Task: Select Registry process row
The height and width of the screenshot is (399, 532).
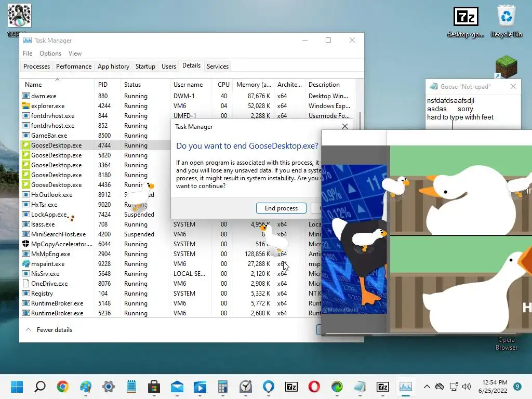Action: pos(170,293)
